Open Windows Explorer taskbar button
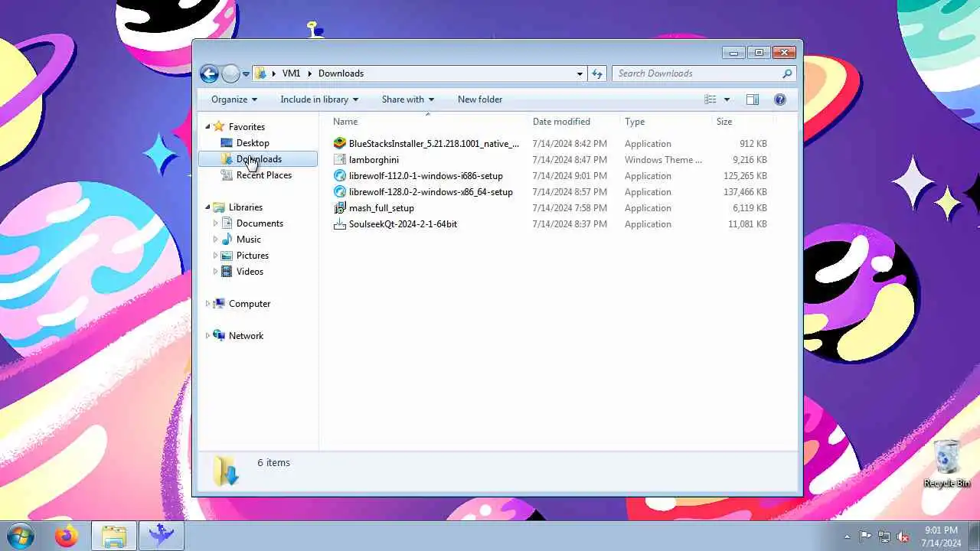The image size is (980, 551). coord(114,536)
